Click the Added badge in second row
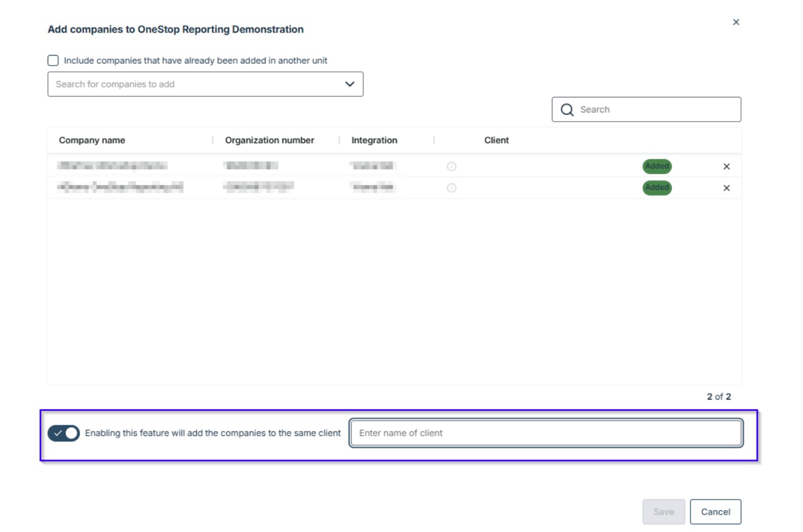The width and height of the screenshot is (803, 532). [657, 188]
